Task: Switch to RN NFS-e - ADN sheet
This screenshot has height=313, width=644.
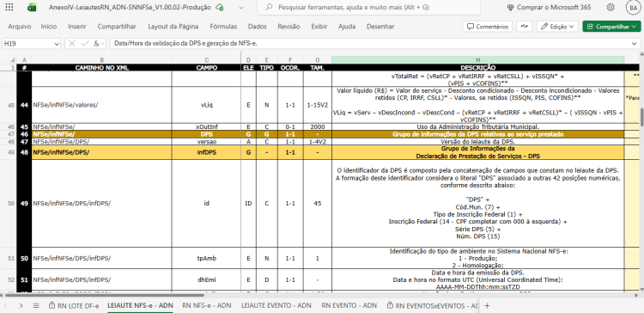Action: (x=207, y=305)
